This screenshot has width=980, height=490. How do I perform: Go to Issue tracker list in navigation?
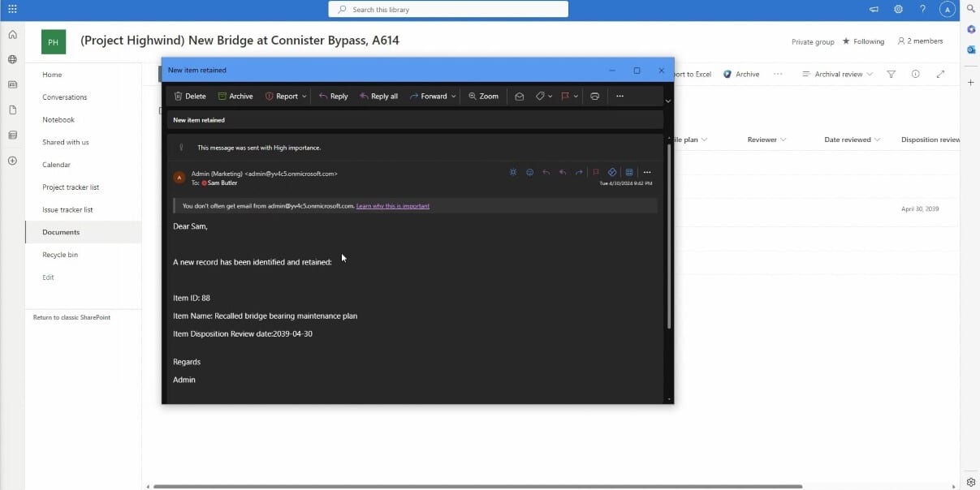click(67, 209)
